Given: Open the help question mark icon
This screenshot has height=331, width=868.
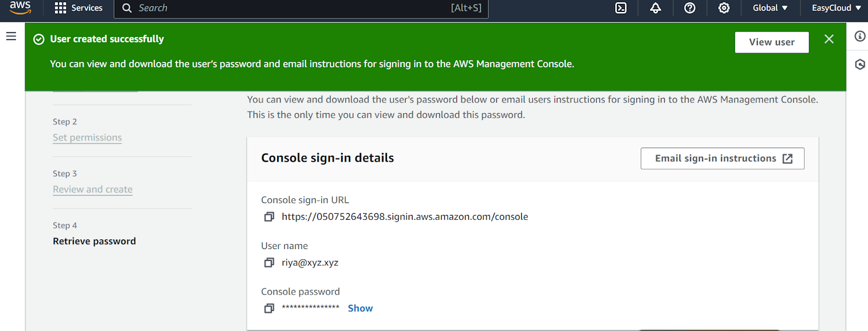Looking at the screenshot, I should click(x=690, y=8).
